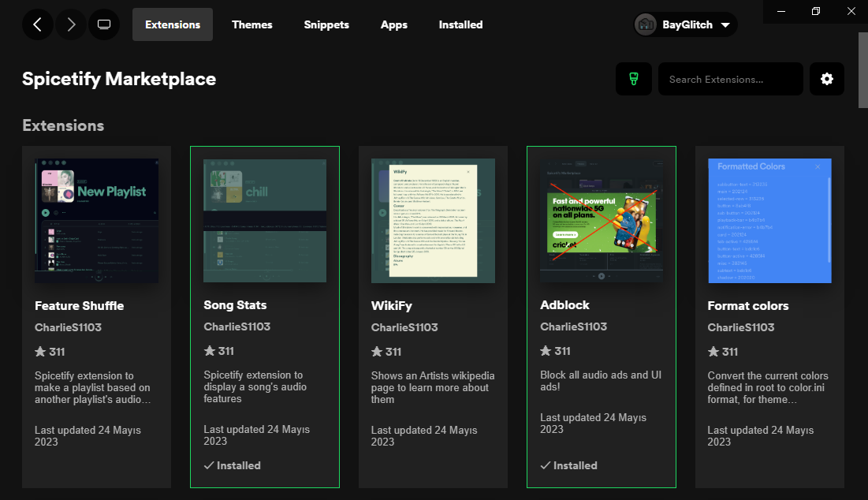
Task: Expand the BayGlitch user dropdown arrow
Action: click(x=725, y=25)
